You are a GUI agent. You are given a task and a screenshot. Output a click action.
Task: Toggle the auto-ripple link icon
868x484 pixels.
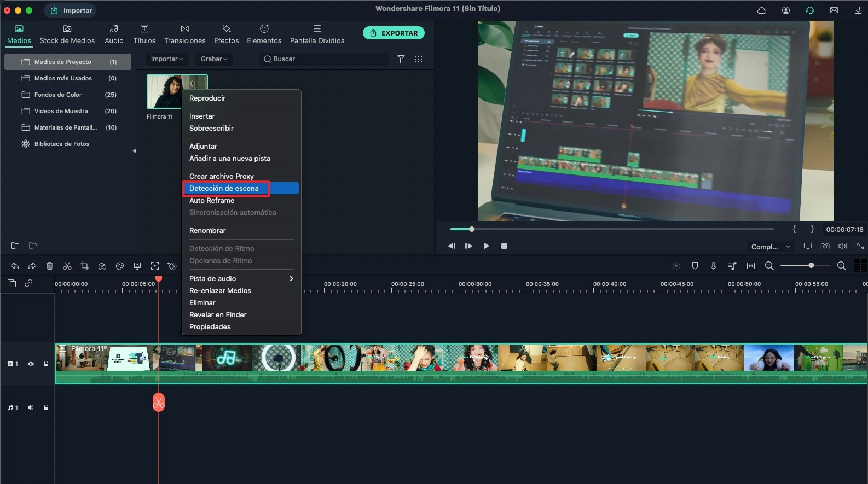click(28, 283)
